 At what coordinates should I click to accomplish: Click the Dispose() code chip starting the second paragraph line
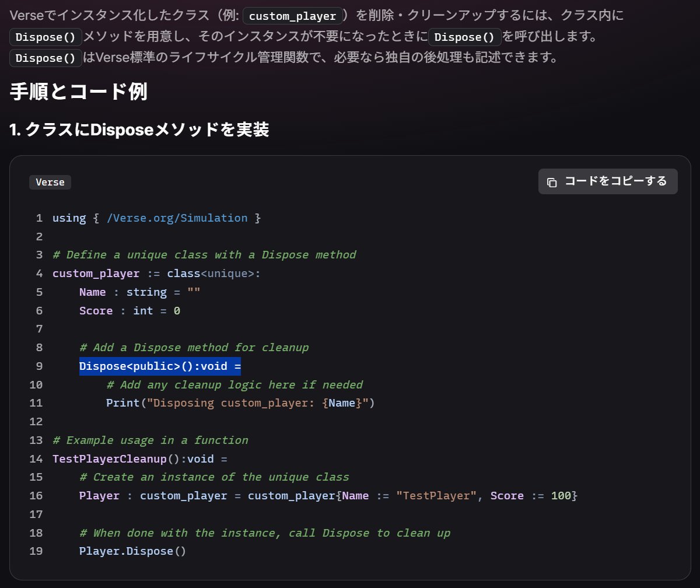point(45,37)
